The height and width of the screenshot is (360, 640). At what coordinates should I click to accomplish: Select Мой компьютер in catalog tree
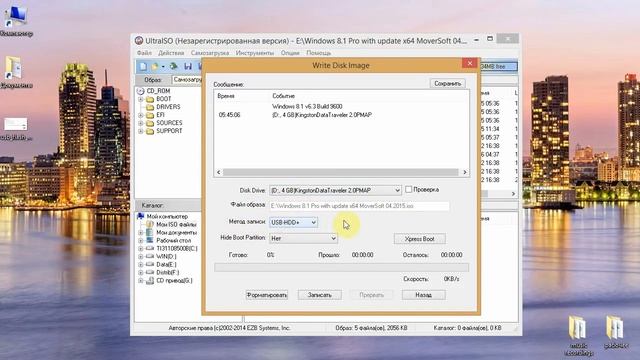[x=167, y=216]
